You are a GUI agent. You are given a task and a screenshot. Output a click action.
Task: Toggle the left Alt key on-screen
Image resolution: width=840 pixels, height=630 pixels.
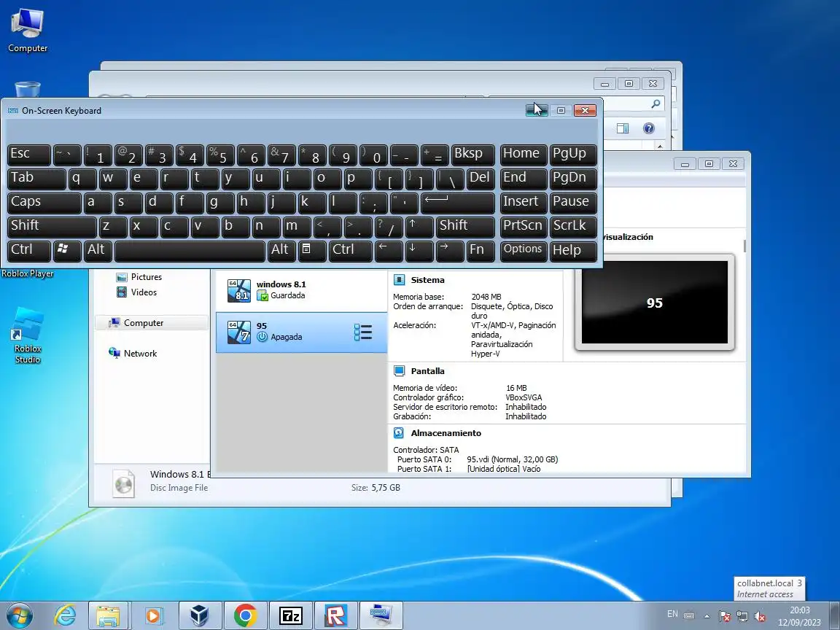(x=98, y=250)
